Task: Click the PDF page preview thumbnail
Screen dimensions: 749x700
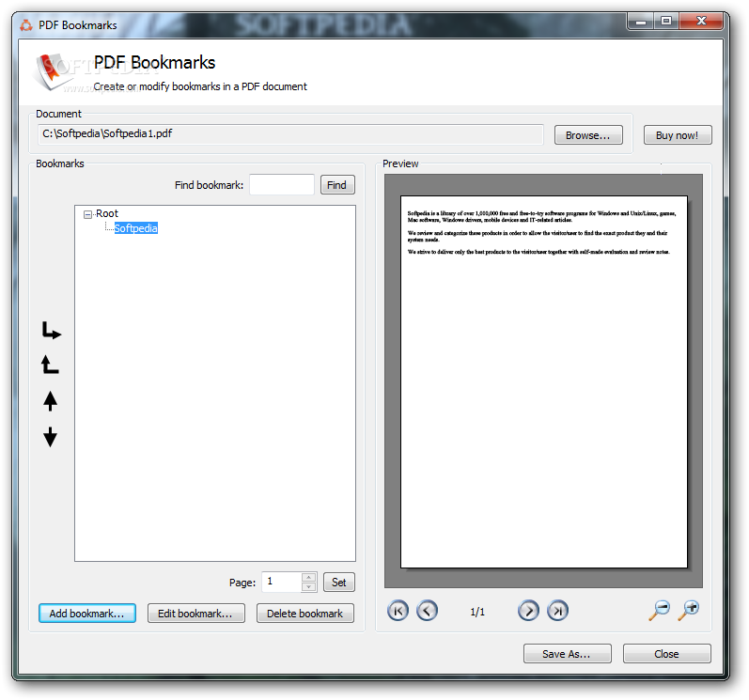Action: tap(544, 381)
